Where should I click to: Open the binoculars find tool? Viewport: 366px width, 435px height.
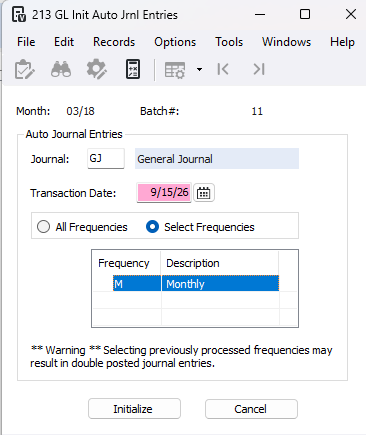click(x=61, y=69)
